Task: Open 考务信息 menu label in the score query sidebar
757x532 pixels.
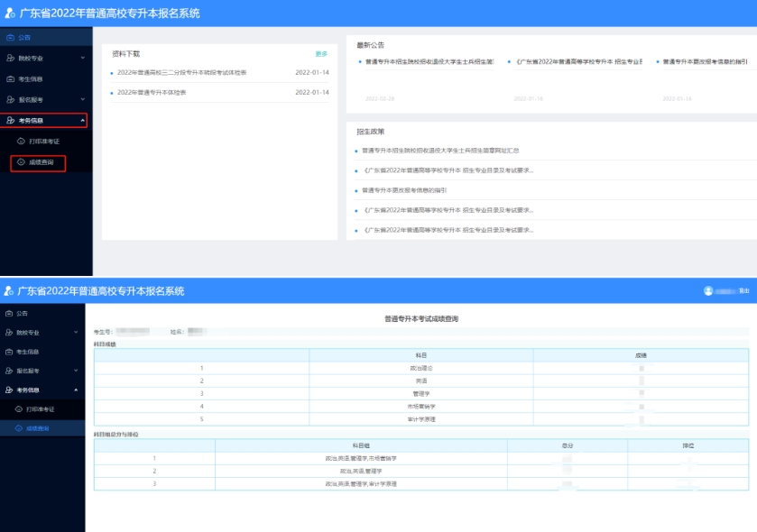Action: click(28, 390)
